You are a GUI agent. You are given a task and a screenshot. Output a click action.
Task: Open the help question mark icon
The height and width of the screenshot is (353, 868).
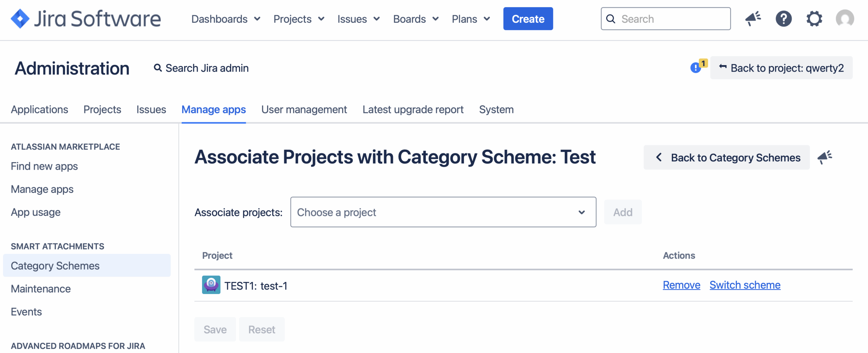click(784, 19)
